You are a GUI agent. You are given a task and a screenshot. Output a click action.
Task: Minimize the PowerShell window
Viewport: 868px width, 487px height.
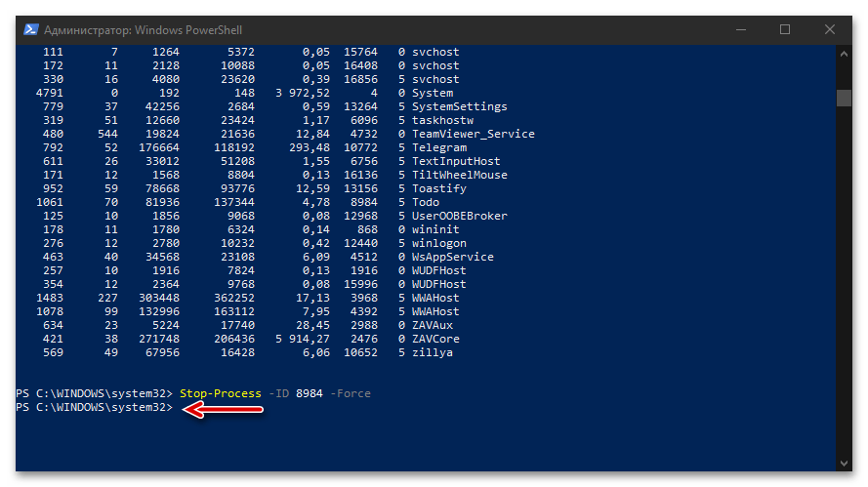point(740,29)
